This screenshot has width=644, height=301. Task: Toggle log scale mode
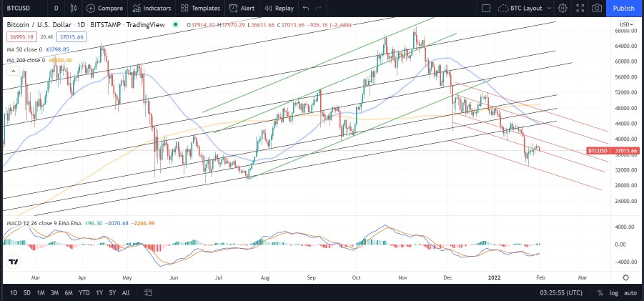pyautogui.click(x=613, y=293)
